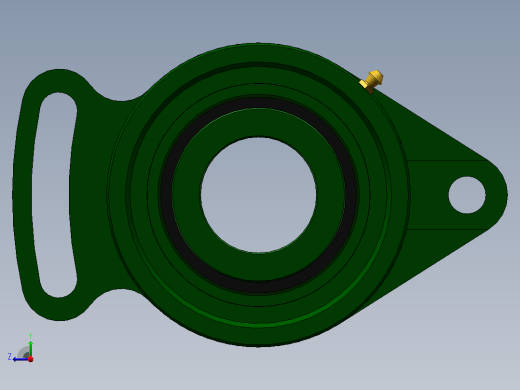Select the brass grease fitting on housing
The image size is (520, 390).
(x=371, y=82)
